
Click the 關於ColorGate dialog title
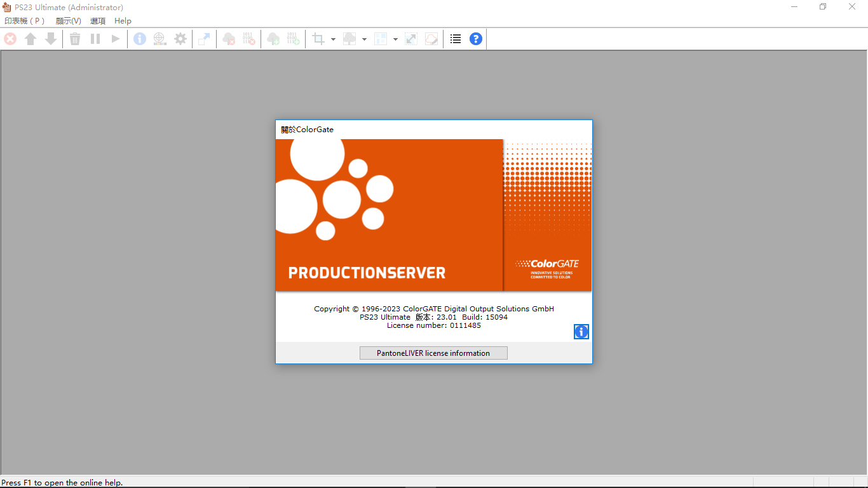[x=308, y=130]
